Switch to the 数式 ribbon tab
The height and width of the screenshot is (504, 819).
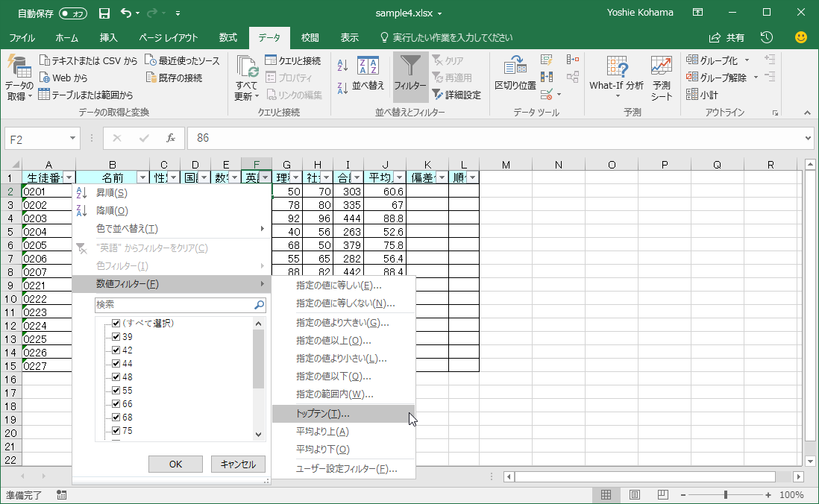click(228, 37)
